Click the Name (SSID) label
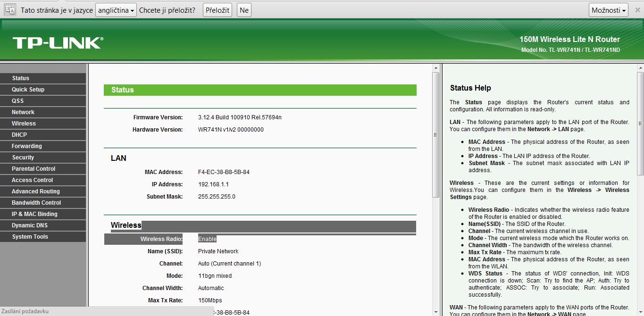The width and height of the screenshot is (644, 316). tap(165, 251)
